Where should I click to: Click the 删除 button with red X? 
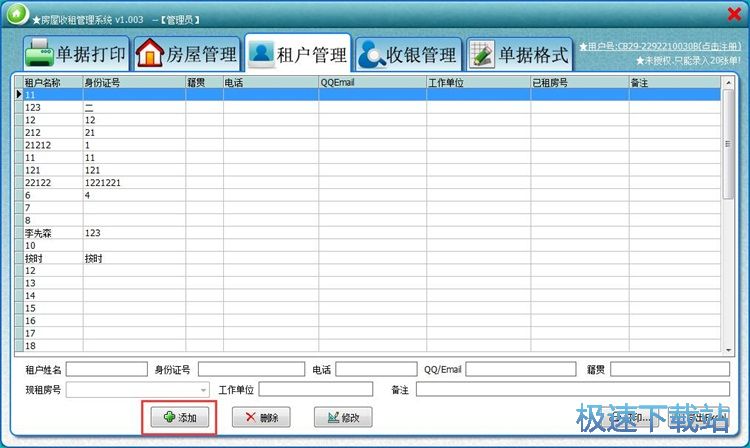(261, 417)
